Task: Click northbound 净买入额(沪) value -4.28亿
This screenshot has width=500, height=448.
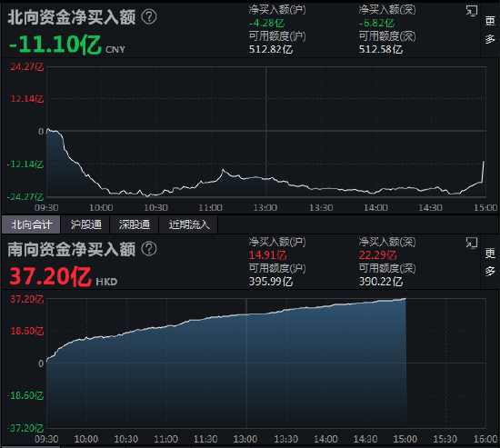Action: (266, 24)
